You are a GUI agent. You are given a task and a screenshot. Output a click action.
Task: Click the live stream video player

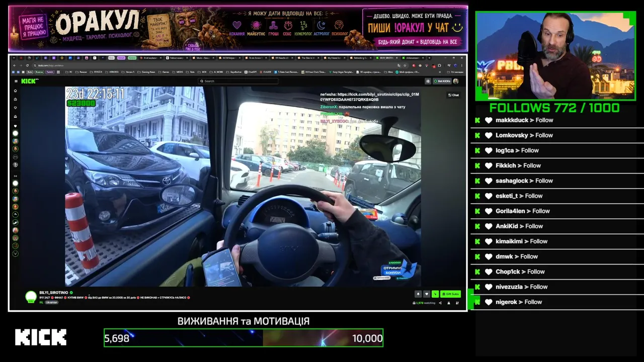[243, 187]
